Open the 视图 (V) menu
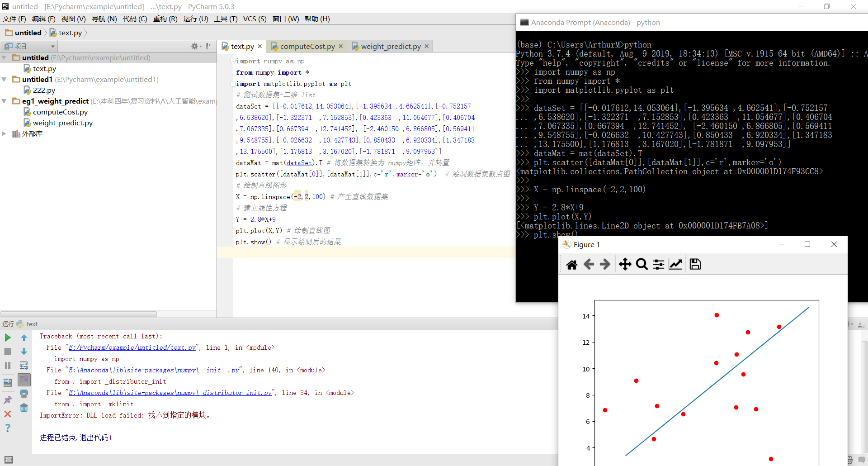This screenshot has width=868, height=466. pyautogui.click(x=73, y=19)
